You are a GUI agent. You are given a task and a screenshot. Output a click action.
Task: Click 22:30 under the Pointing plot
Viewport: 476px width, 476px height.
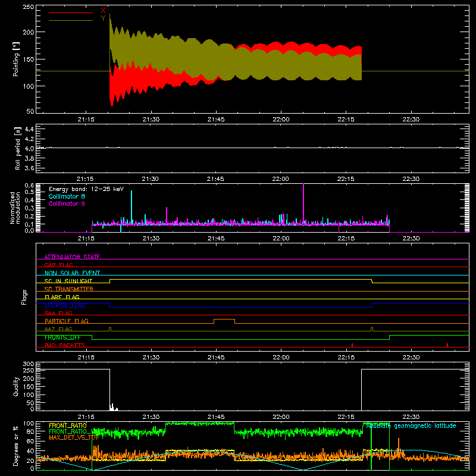click(411, 120)
